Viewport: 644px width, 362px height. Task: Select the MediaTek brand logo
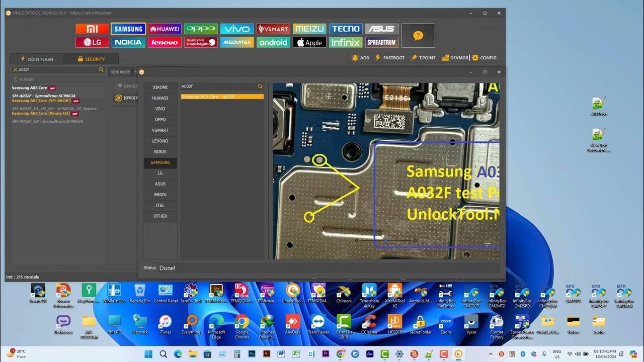point(237,43)
